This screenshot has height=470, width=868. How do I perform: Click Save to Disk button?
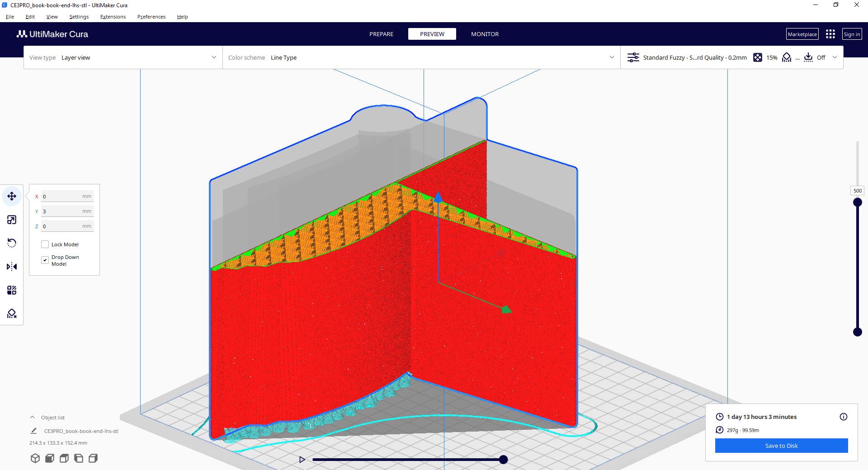781,446
